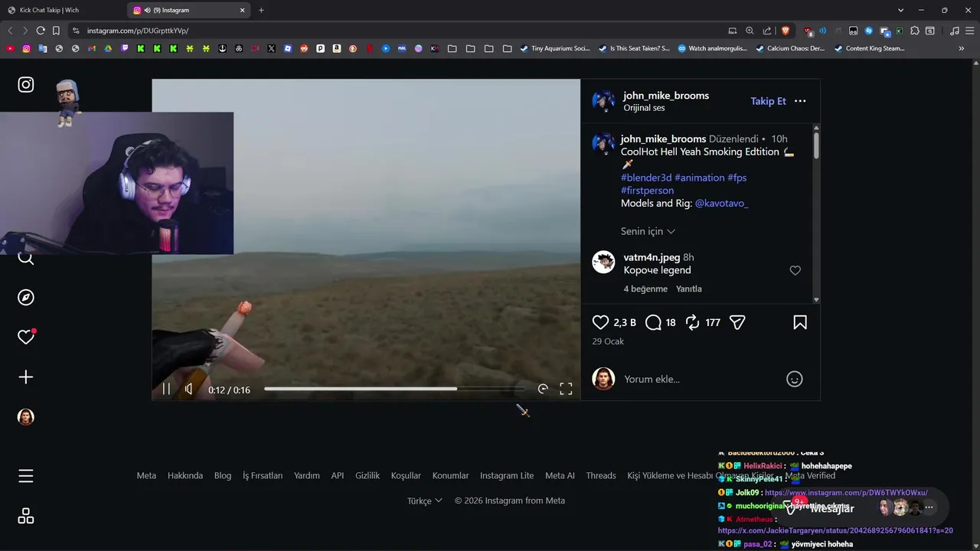Viewport: 980px width, 551px height.
Task: Mute the video sound
Action: coord(189,389)
